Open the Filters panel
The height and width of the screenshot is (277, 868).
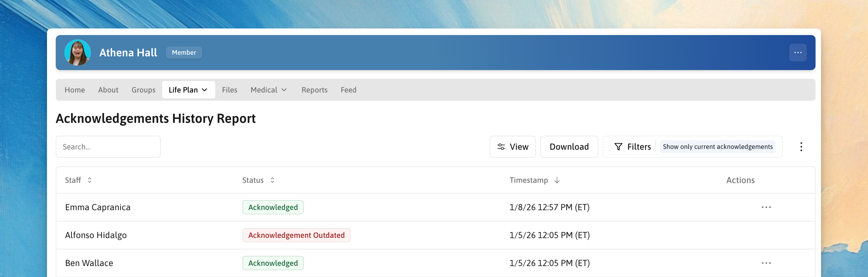tap(632, 147)
